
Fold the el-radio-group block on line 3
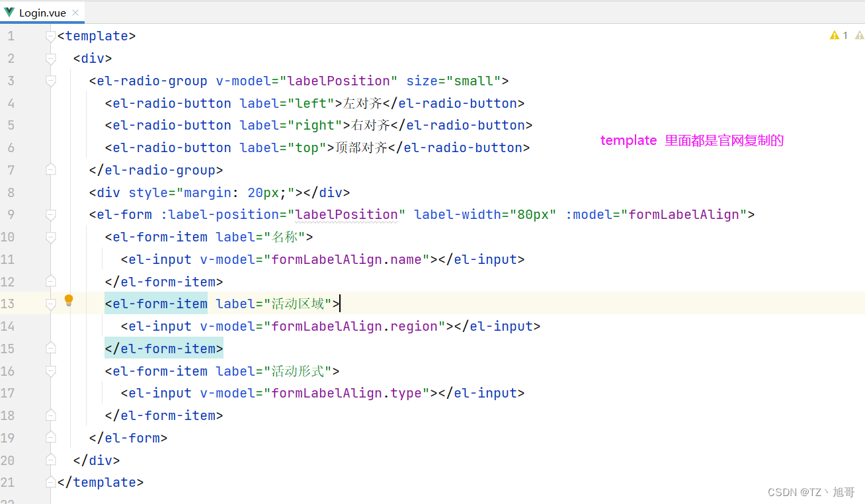(x=51, y=81)
